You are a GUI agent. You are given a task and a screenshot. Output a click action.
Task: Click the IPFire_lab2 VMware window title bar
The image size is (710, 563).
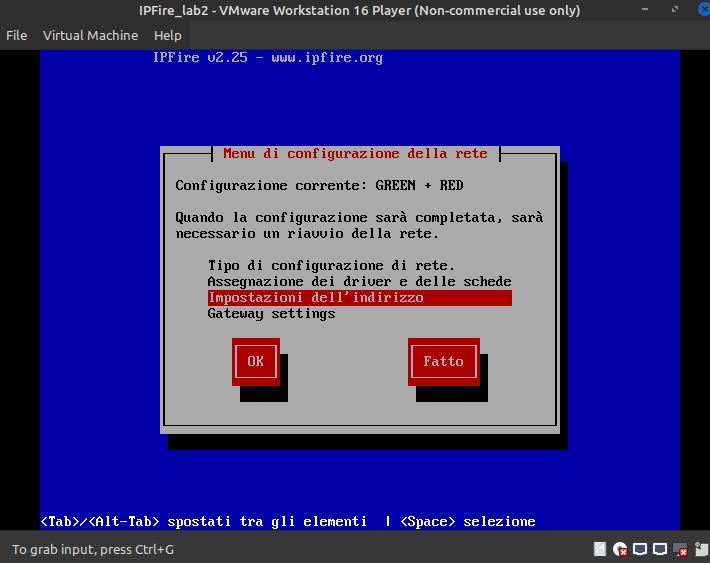[x=360, y=10]
